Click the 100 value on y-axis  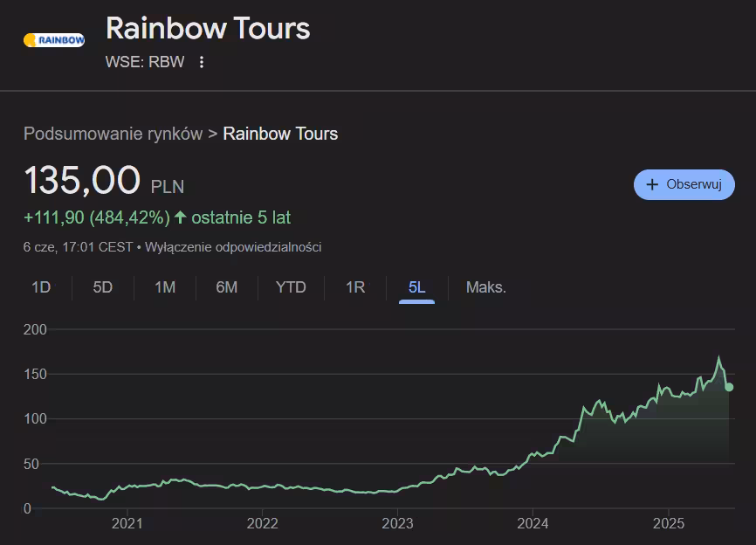coord(35,418)
